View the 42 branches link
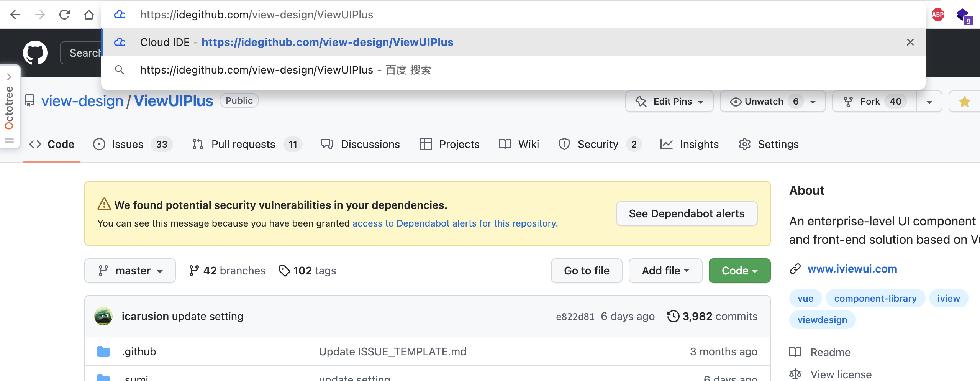Viewport: 980px width, 381px height. [x=227, y=271]
